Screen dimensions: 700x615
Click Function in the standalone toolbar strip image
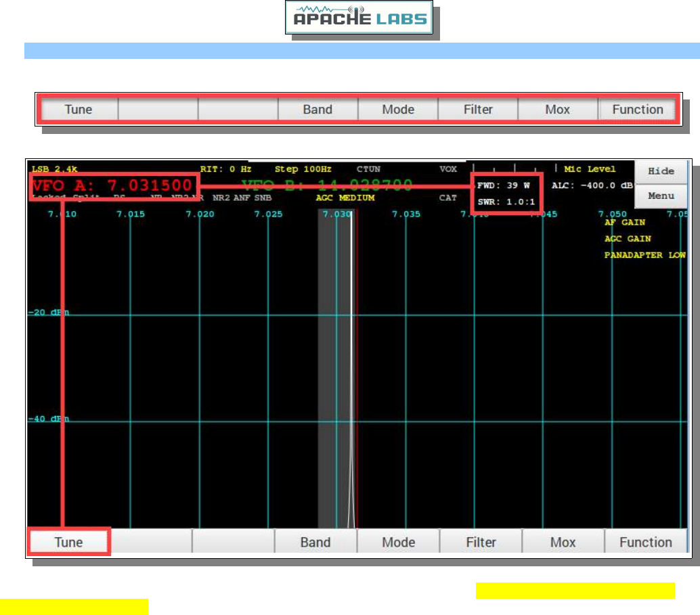click(x=638, y=110)
